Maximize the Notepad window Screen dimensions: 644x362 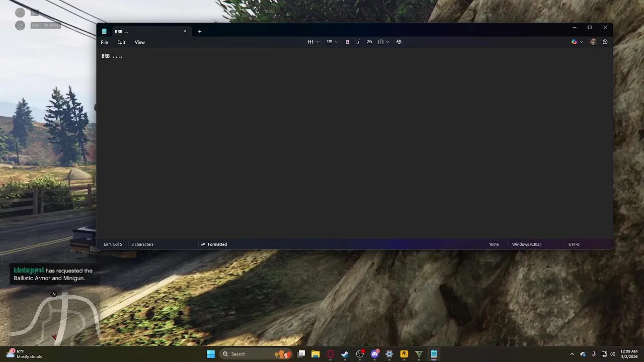click(x=590, y=28)
